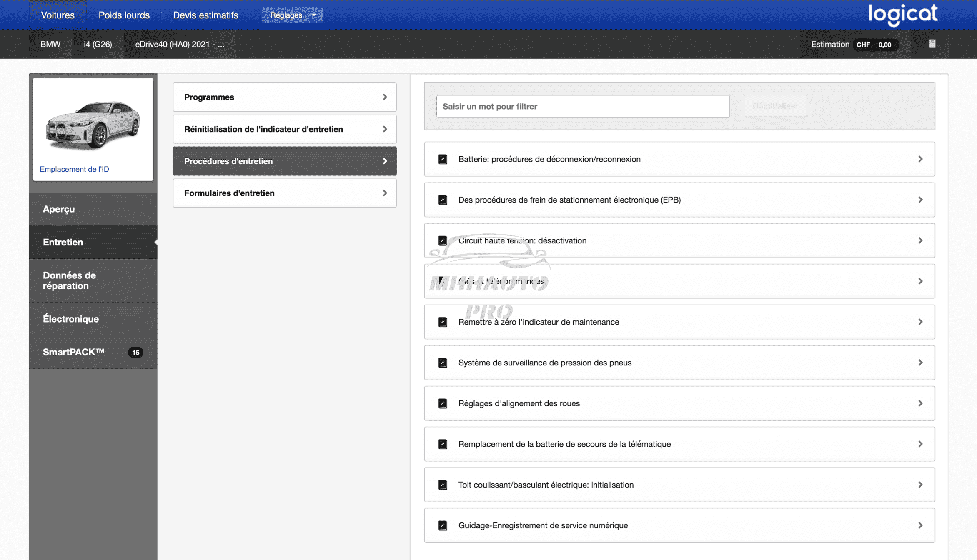Expand the Programmes section chevron
Image resolution: width=977 pixels, height=560 pixels.
pos(385,97)
